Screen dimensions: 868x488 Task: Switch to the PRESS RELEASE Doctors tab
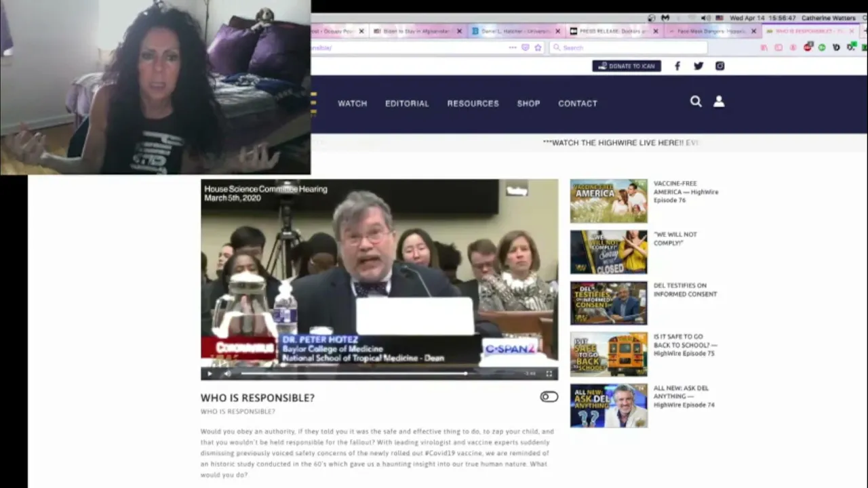pos(614,31)
